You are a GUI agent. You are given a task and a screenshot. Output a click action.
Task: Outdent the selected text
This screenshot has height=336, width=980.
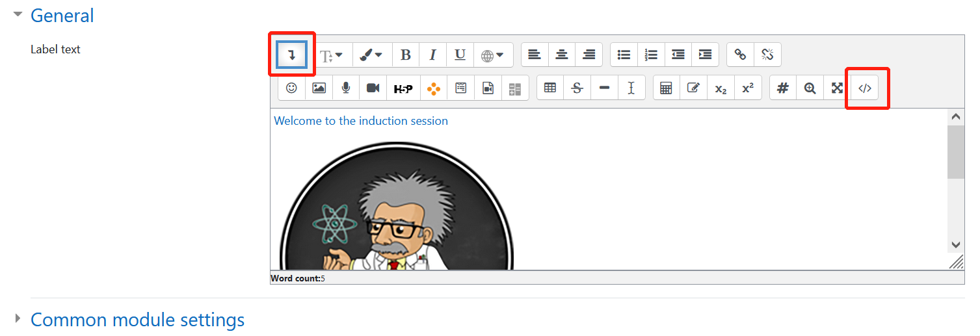coord(678,55)
